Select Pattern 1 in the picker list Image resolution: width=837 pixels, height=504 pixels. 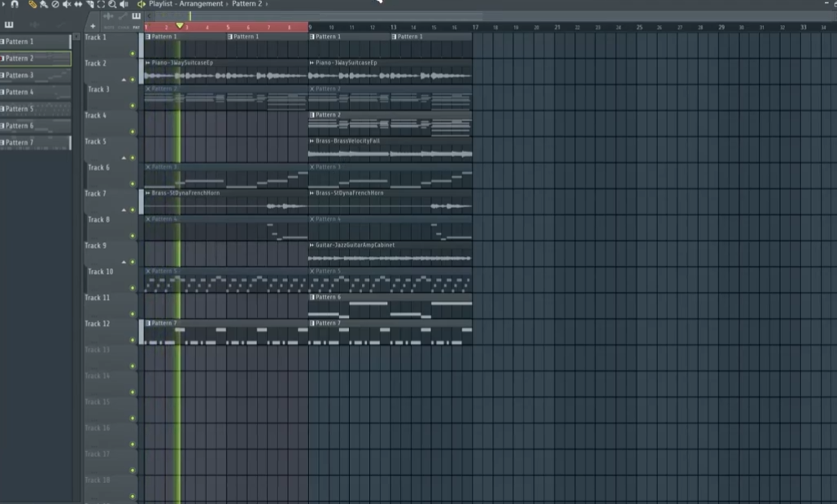tap(35, 41)
